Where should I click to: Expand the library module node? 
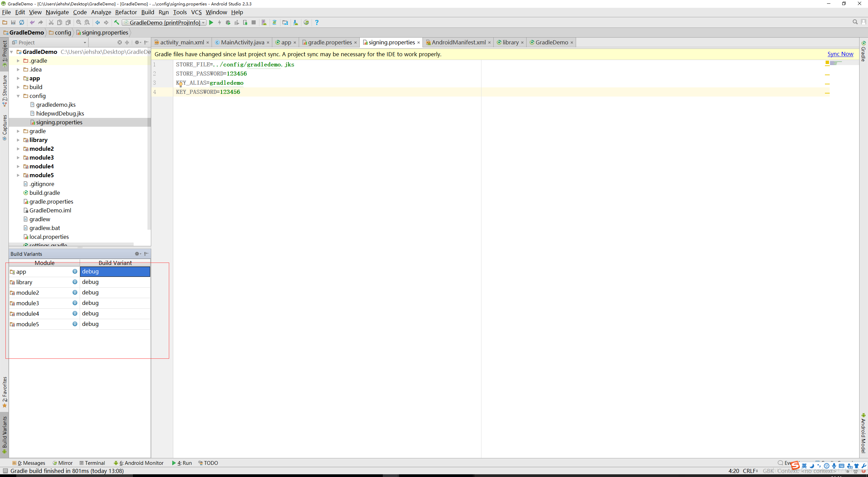click(x=18, y=140)
